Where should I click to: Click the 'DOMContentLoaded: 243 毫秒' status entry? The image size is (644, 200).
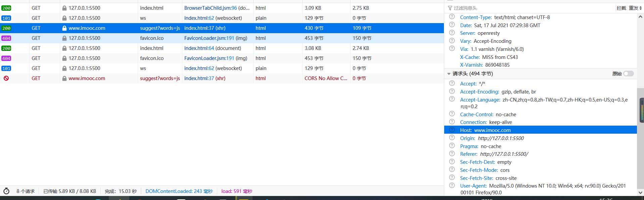[179, 191]
